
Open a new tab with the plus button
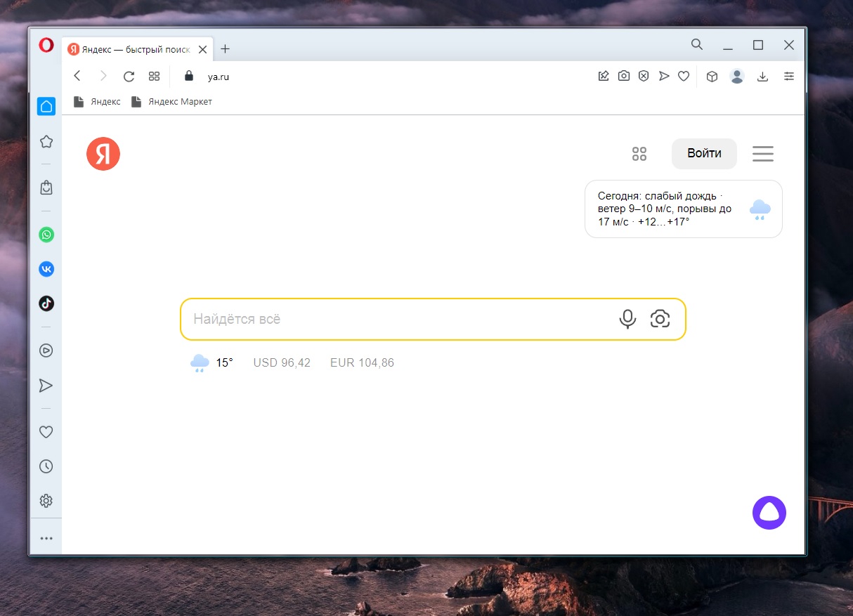point(225,48)
